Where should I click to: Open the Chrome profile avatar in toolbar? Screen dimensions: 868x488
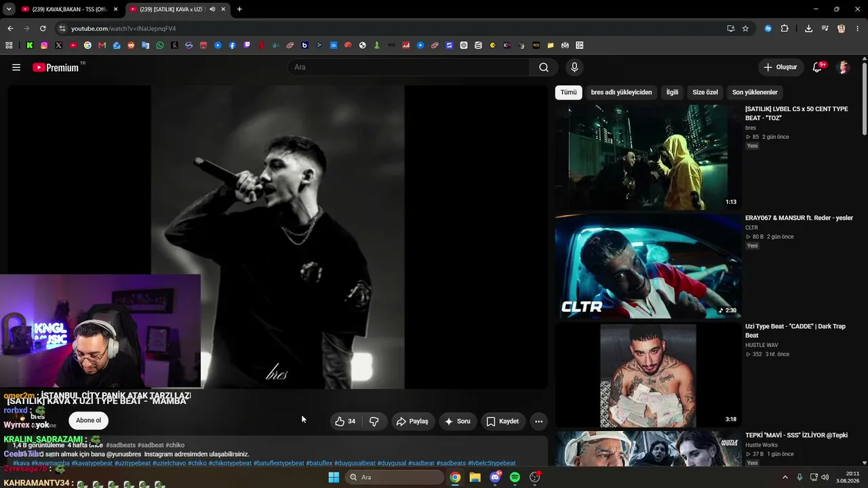[842, 28]
